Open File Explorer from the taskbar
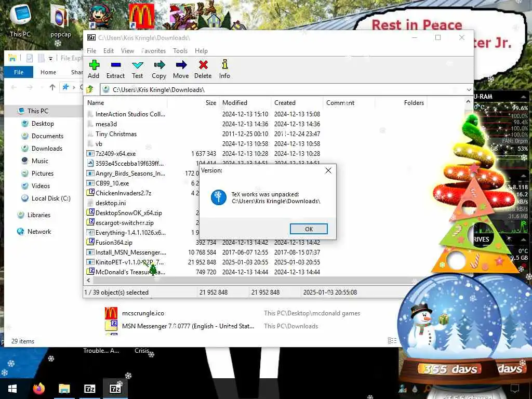This screenshot has width=532, height=399. coord(64,389)
